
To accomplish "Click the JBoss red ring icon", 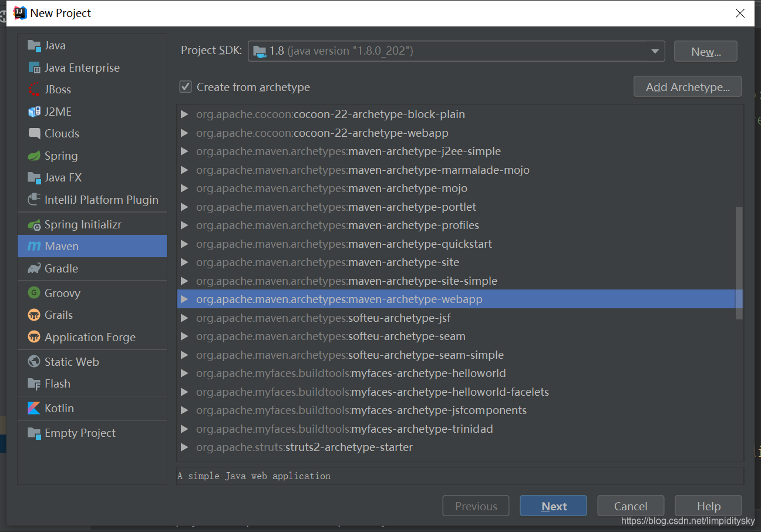I will [x=34, y=90].
